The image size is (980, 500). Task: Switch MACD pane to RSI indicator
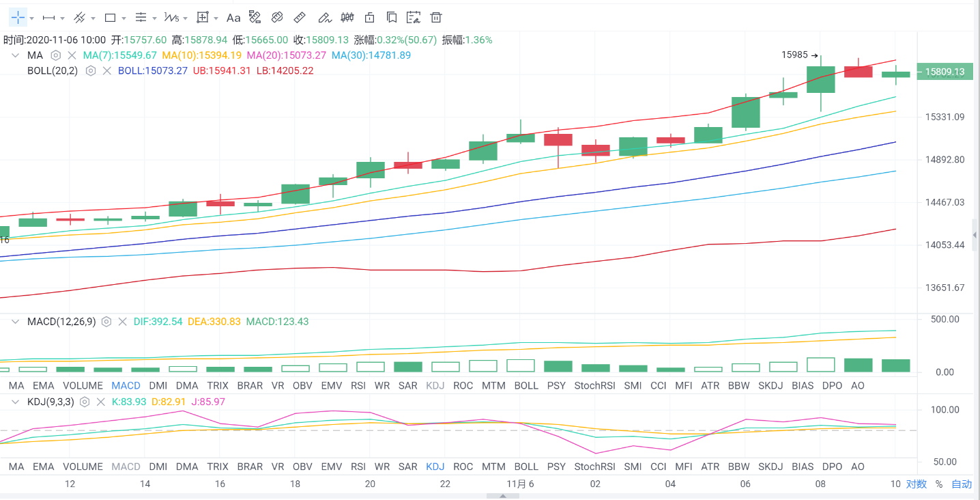[x=358, y=386]
